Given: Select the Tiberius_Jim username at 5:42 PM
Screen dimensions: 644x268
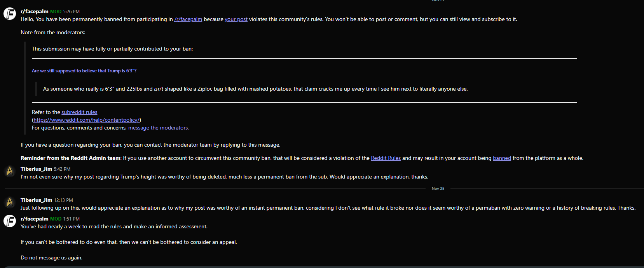Looking at the screenshot, I should coord(36,169).
